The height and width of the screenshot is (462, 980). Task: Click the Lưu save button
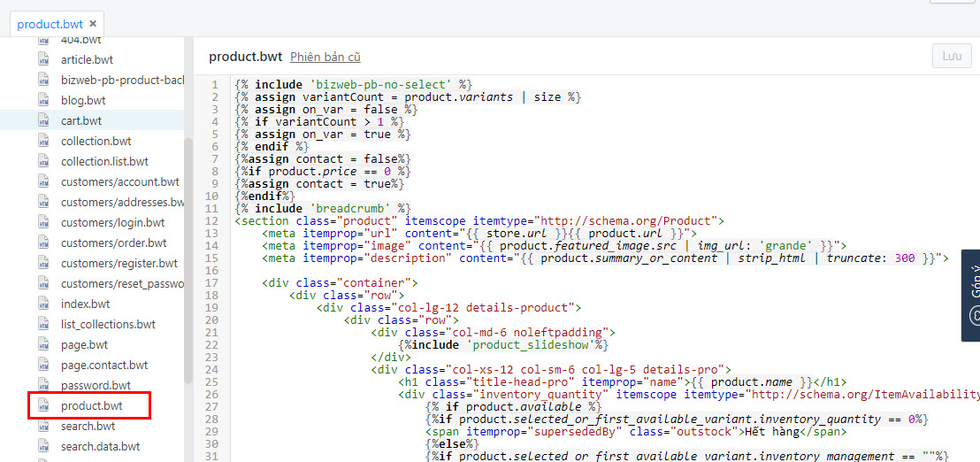951,56
